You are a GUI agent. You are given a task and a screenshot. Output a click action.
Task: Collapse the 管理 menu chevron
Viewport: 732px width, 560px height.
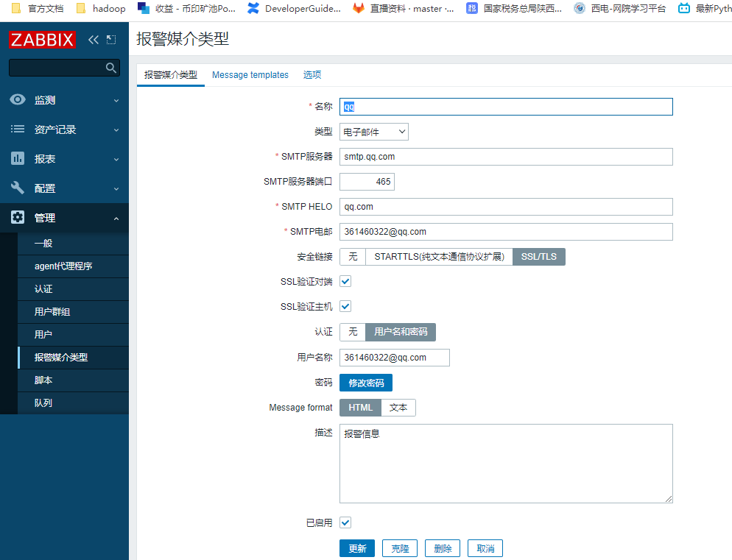point(116,218)
